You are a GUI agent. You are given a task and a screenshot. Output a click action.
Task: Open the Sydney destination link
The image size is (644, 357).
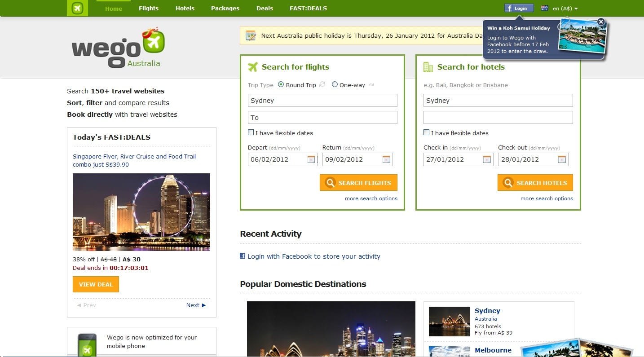[x=487, y=311]
